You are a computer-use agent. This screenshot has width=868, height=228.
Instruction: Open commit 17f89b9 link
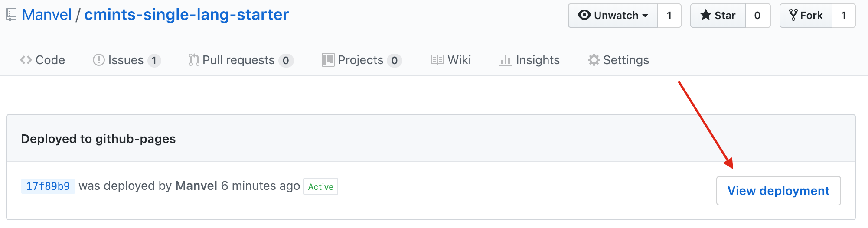pos(48,186)
